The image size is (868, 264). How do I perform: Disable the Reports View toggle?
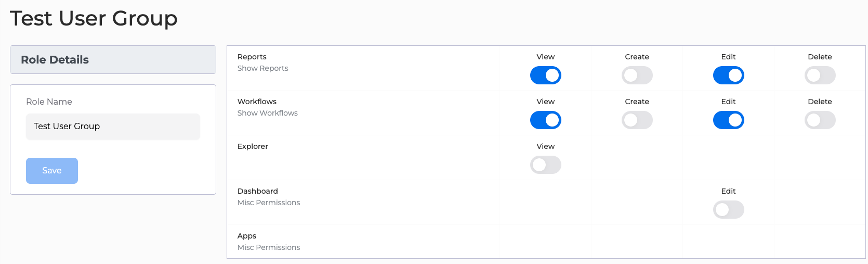click(x=545, y=76)
